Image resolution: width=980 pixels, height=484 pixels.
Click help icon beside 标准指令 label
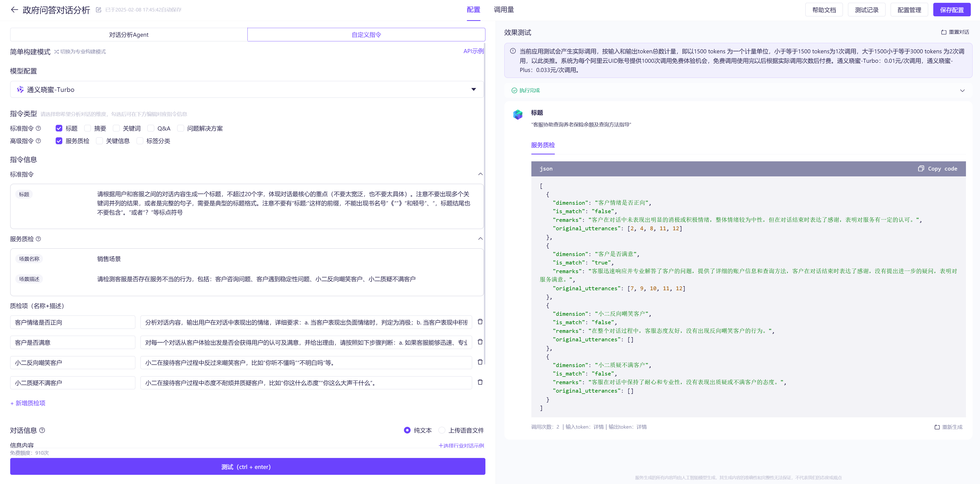38,128
